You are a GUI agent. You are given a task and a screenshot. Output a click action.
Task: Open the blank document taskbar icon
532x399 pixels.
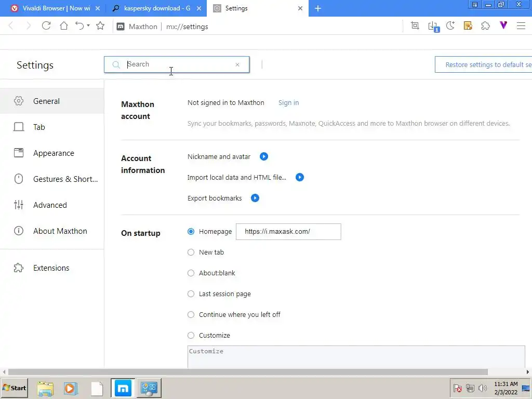coord(97,389)
